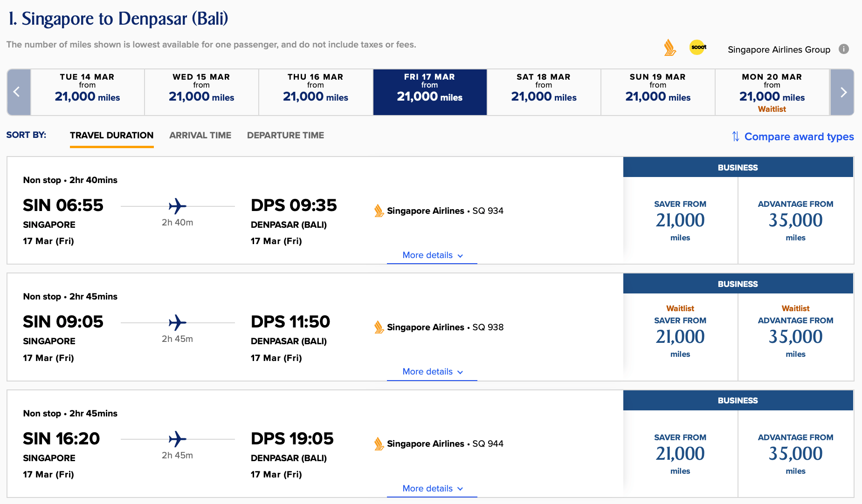Click the Singapore Airlines logo icon

pos(670,48)
